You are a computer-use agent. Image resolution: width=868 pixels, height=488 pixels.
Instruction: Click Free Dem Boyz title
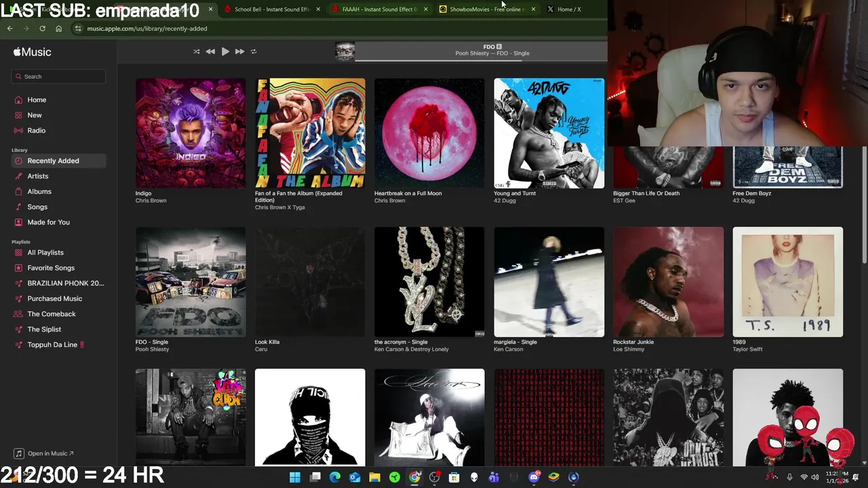[751, 193]
